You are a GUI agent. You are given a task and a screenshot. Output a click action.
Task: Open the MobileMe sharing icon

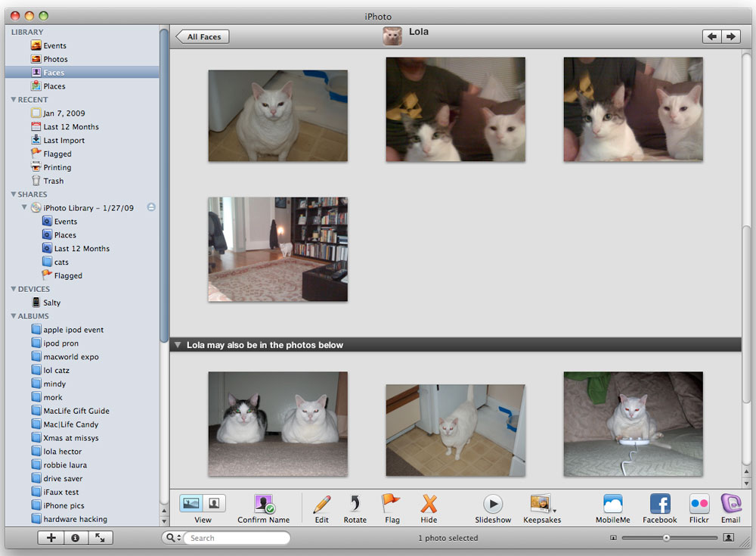pyautogui.click(x=612, y=505)
